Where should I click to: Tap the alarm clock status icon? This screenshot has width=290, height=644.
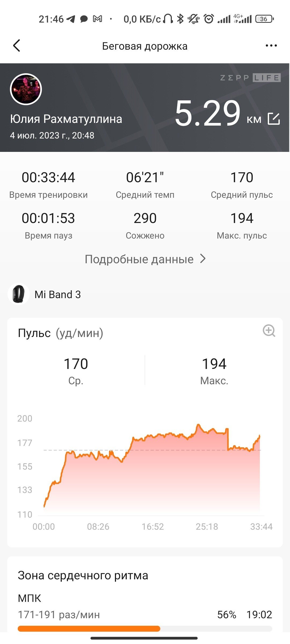point(209,19)
